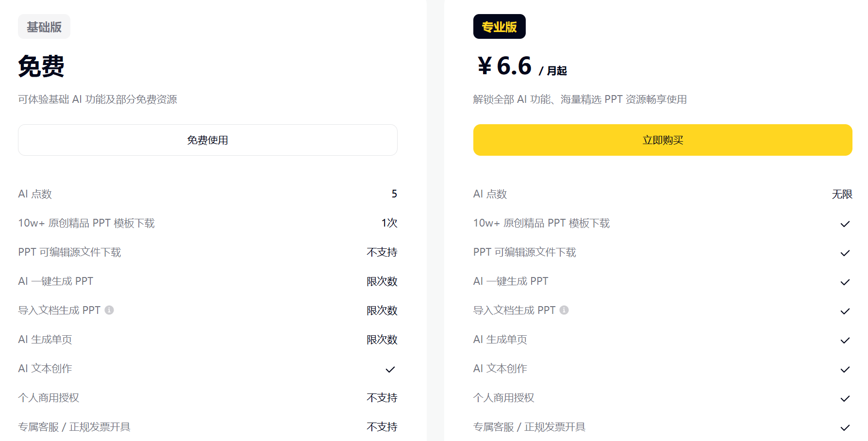Click AI 一键生成 PPT label in 基础版
Image resolution: width=868 pixels, height=441 pixels.
click(56, 281)
